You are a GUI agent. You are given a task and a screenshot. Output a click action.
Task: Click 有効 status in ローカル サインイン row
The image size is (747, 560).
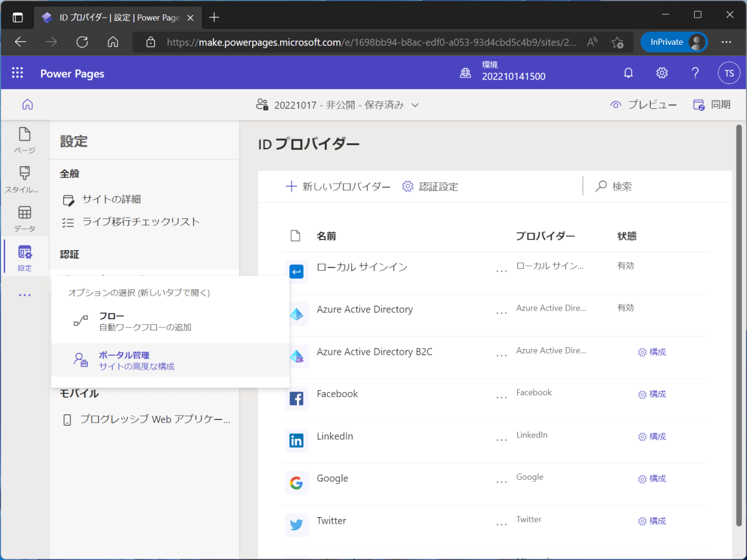(626, 266)
